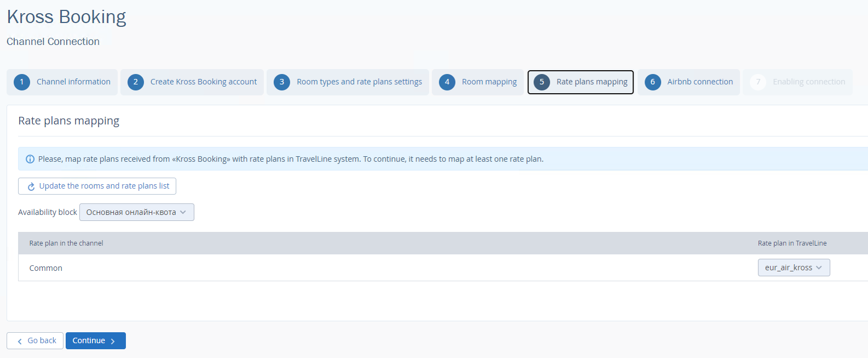Click the step 4 number circle

(x=447, y=82)
